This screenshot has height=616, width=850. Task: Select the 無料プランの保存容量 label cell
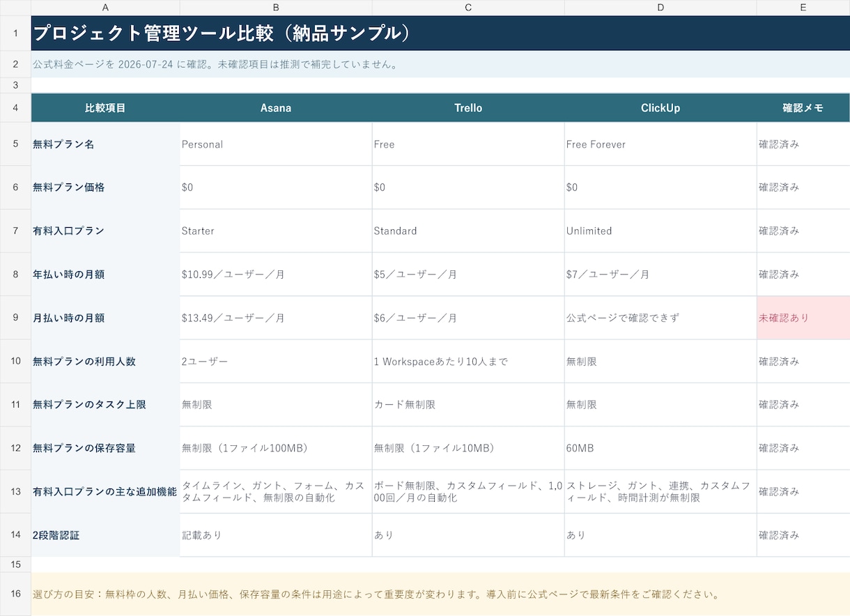[105, 448]
